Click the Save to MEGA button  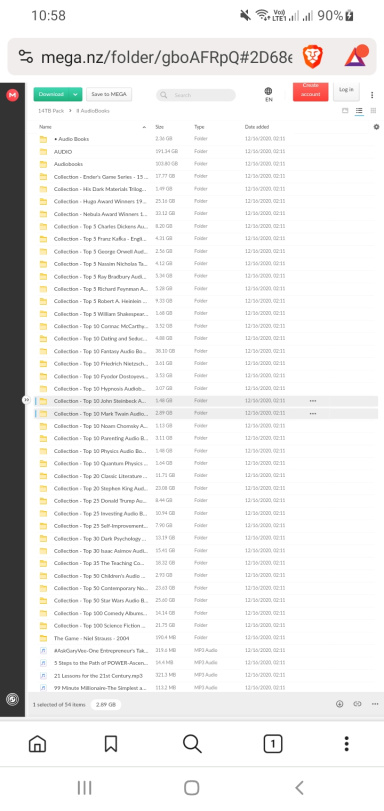click(109, 94)
